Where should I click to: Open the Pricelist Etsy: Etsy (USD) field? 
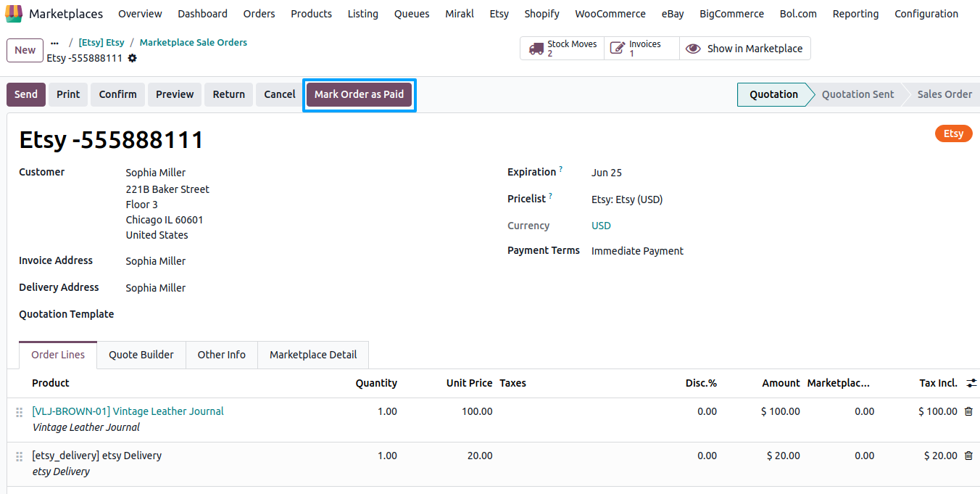point(627,199)
